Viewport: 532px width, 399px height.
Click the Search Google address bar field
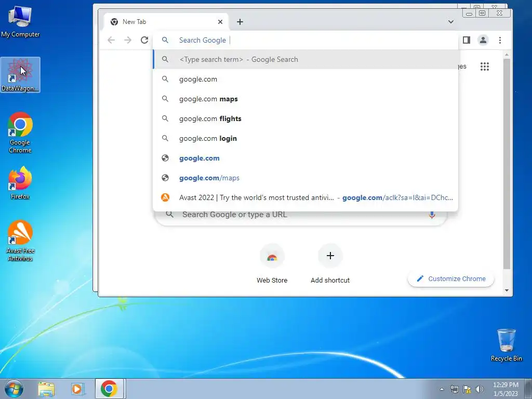click(305, 40)
